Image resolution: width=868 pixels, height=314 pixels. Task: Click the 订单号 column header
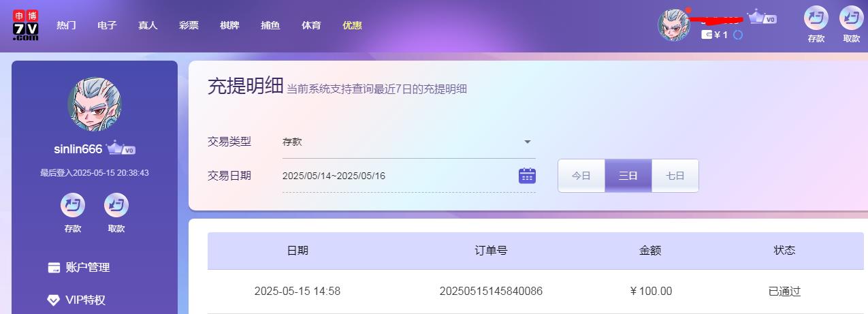pos(491,250)
